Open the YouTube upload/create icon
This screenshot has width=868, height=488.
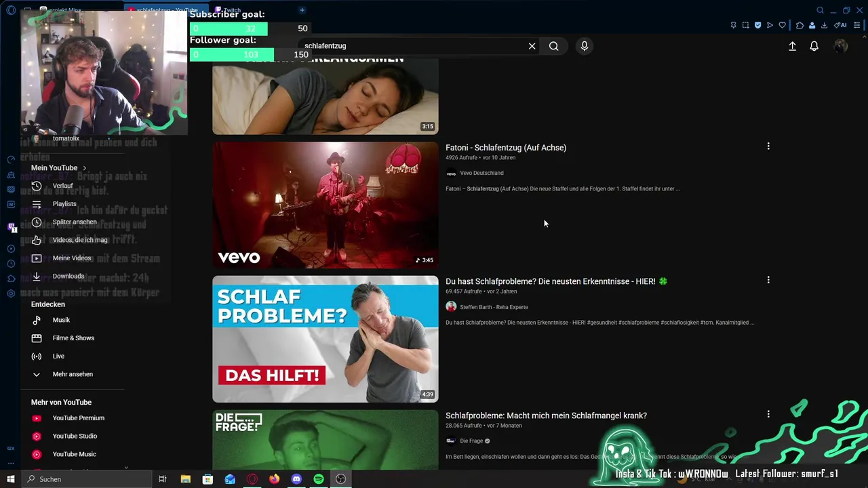[x=792, y=46]
